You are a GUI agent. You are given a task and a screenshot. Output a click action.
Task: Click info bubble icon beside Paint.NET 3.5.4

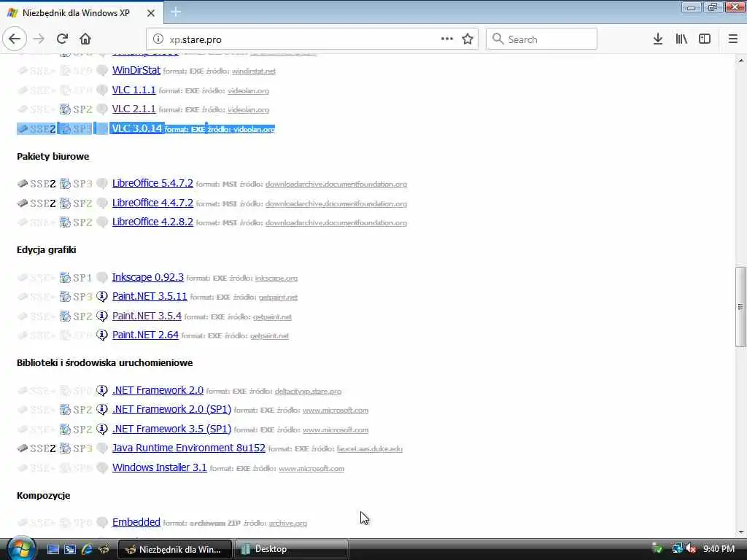click(101, 316)
